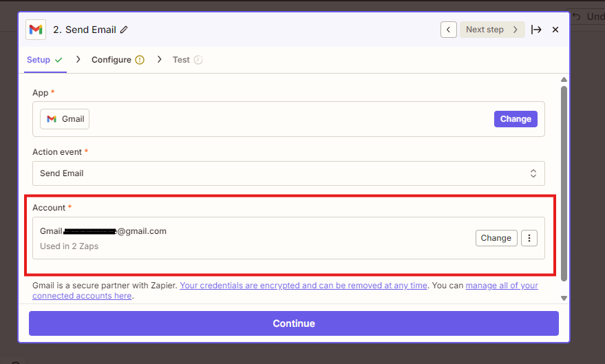Click the '2. Send Email' step title

pos(85,30)
